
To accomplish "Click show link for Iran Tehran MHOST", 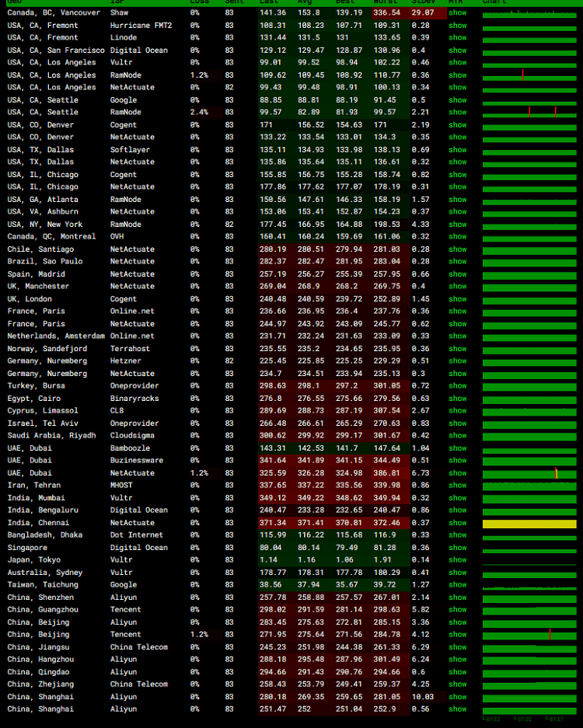I will coord(458,485).
